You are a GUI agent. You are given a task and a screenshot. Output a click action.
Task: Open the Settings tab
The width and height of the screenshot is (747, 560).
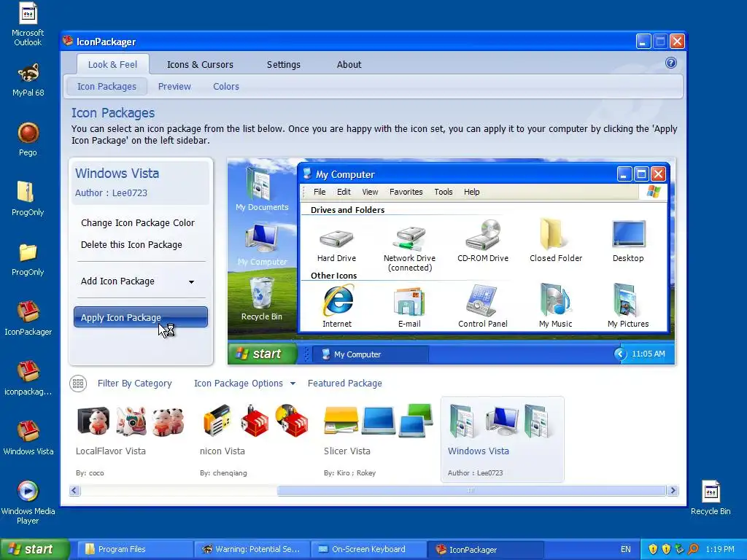coord(284,64)
